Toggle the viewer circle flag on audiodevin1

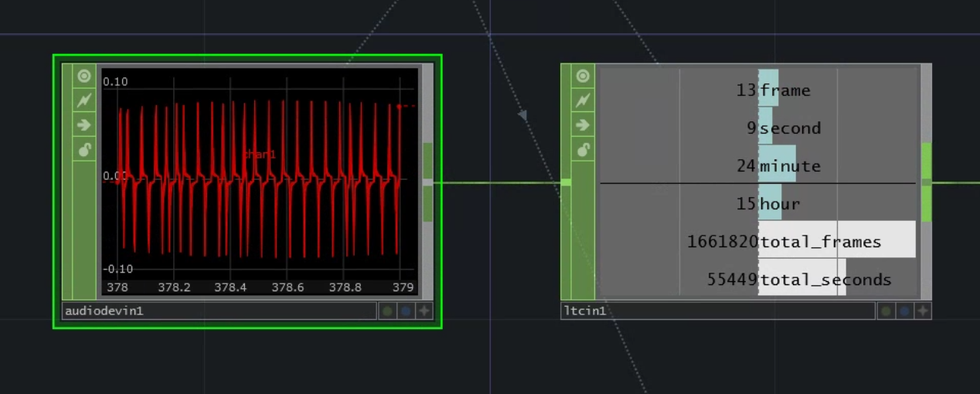[84, 76]
